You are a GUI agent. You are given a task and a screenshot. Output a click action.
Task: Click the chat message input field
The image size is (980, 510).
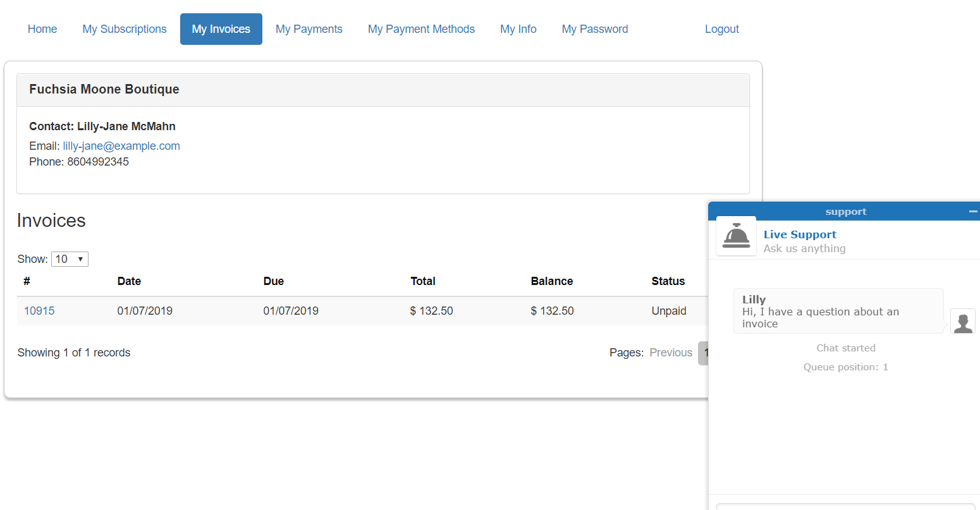(845, 506)
